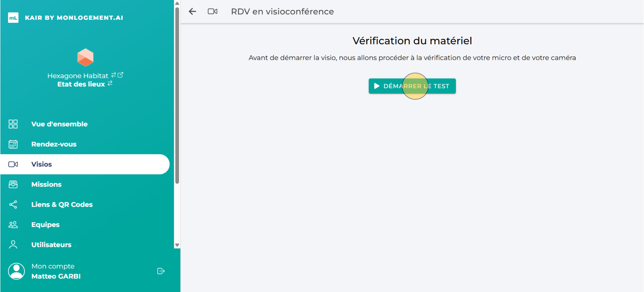
Task: Click the Liens & QR Codes share icon
Action: [13, 205]
